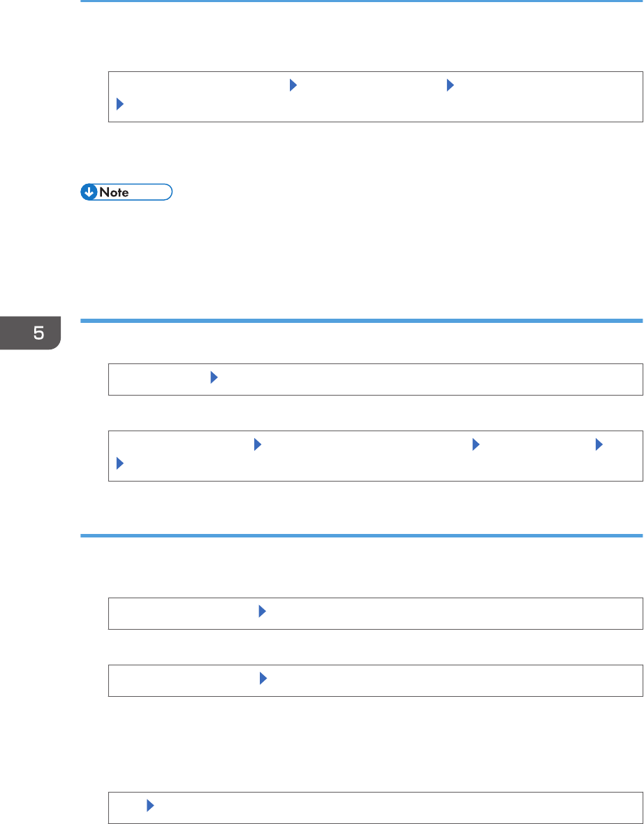
Task: Select the gray chapter 5 tab
Action: 31,333
